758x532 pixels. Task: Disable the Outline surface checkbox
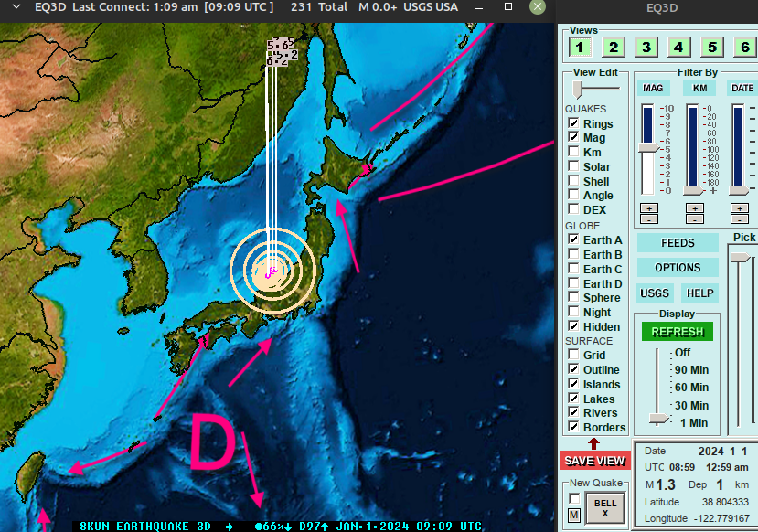tap(573, 369)
